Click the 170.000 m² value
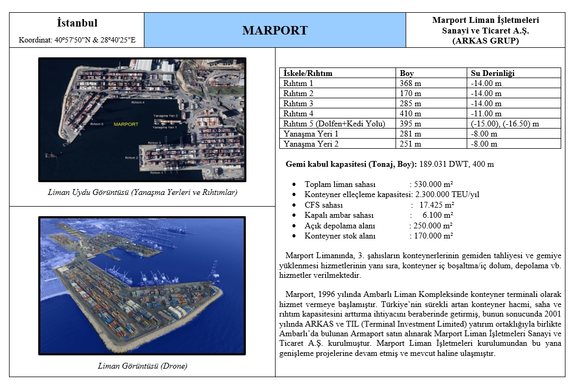 pos(433,236)
